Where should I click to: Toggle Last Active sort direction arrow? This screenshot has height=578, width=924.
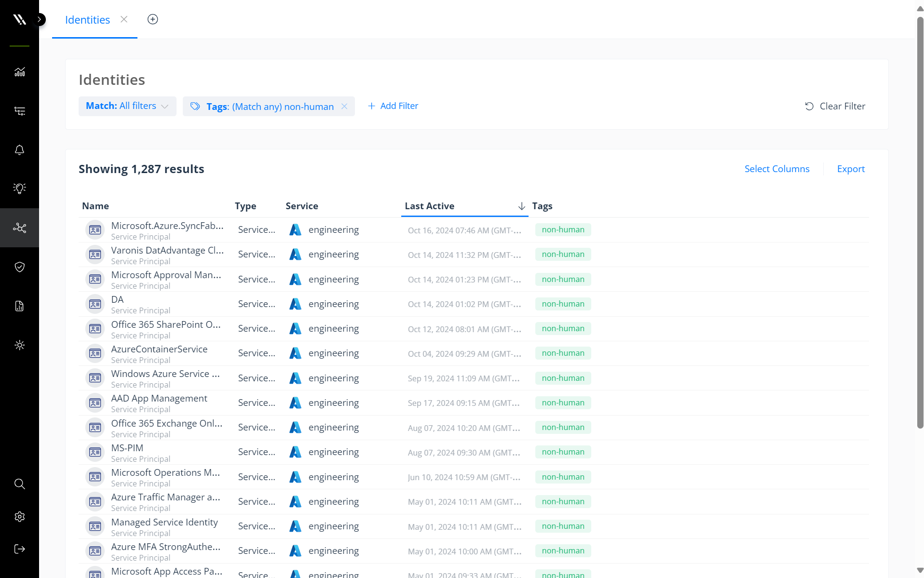click(521, 206)
